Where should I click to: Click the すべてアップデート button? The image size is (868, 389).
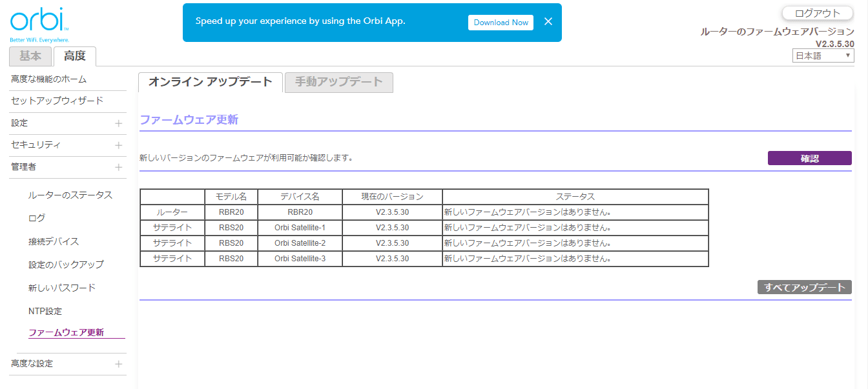coord(804,287)
